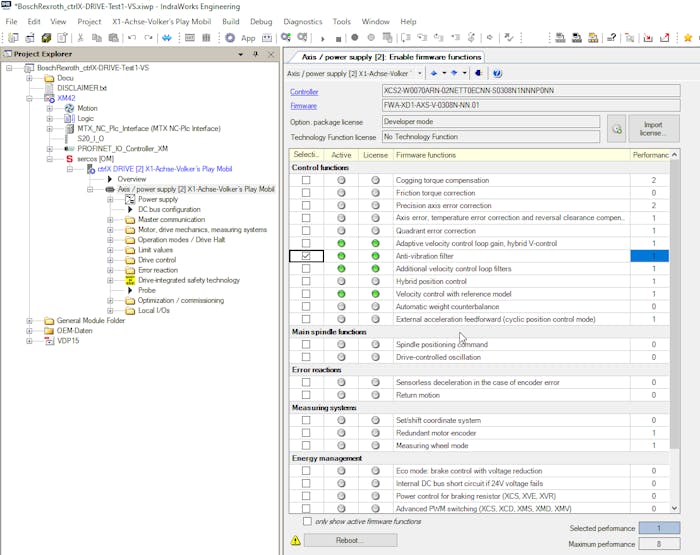700x555 pixels.
Task: Open the Firmware link
Action: click(304, 106)
